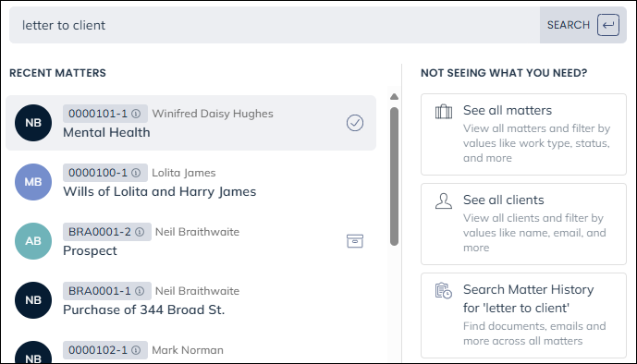The width and height of the screenshot is (637, 364).
Task: Click the info icon next to BRA0001-2
Action: pos(140,232)
